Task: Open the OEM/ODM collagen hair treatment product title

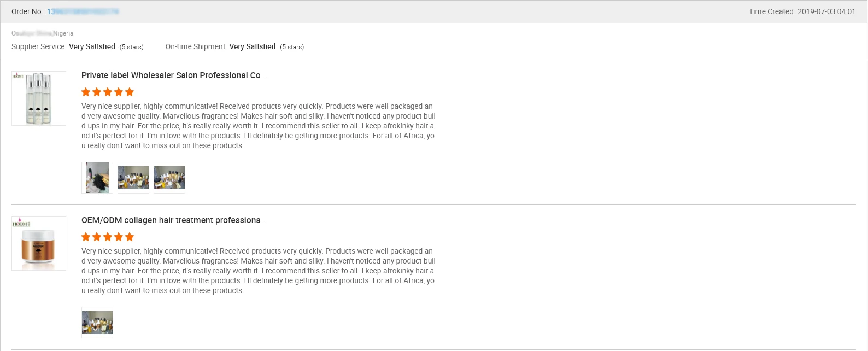Action: pyautogui.click(x=173, y=220)
